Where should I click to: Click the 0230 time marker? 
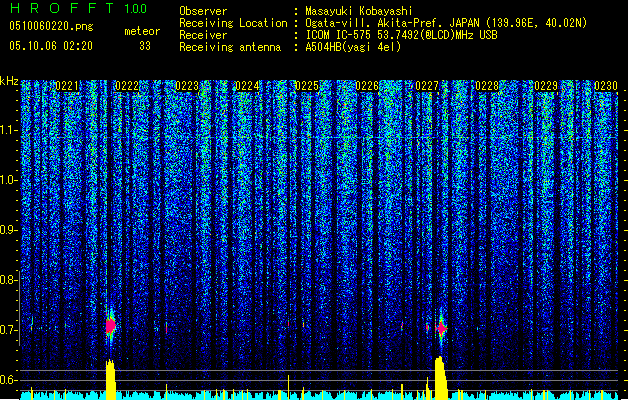pos(606,86)
